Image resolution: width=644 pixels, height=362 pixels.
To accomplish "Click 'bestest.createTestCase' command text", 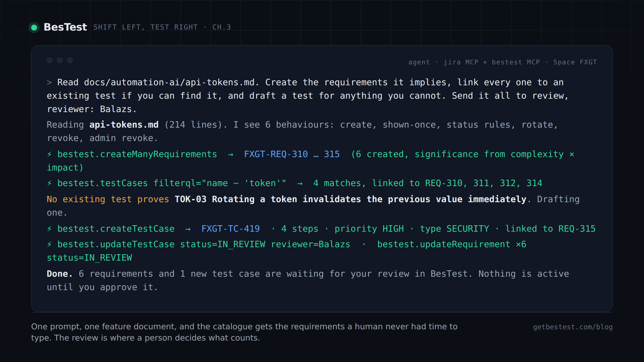I will coord(116,229).
